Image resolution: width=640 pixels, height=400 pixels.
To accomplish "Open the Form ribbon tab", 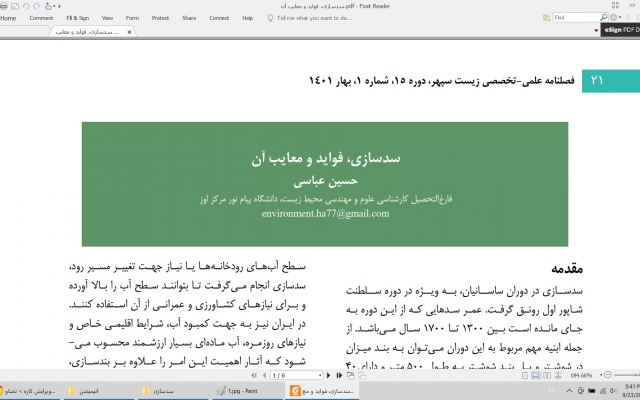I will point(132,18).
